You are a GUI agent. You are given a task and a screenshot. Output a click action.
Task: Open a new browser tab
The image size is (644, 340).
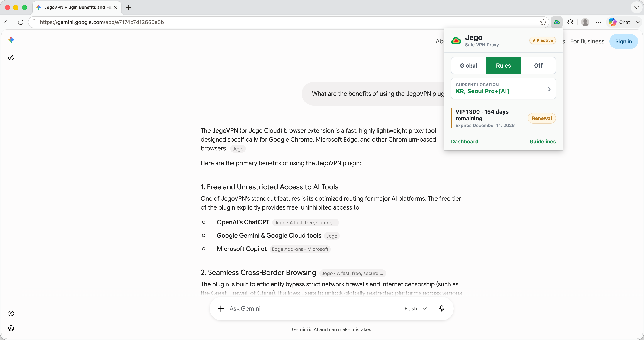(x=128, y=8)
